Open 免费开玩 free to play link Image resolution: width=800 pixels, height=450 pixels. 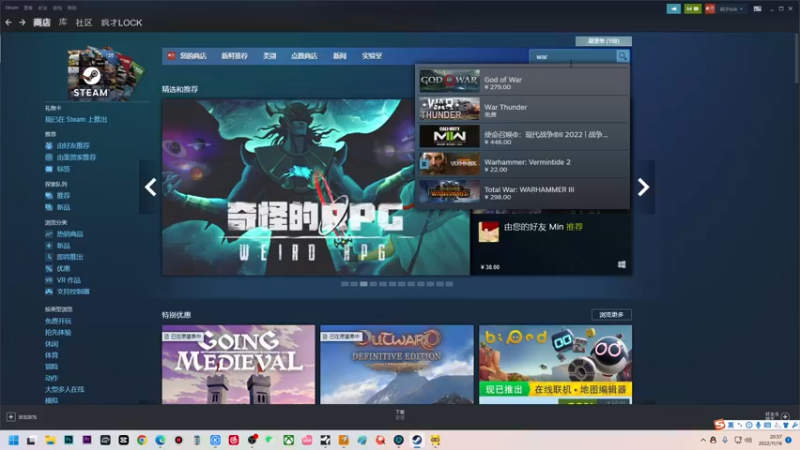point(58,321)
